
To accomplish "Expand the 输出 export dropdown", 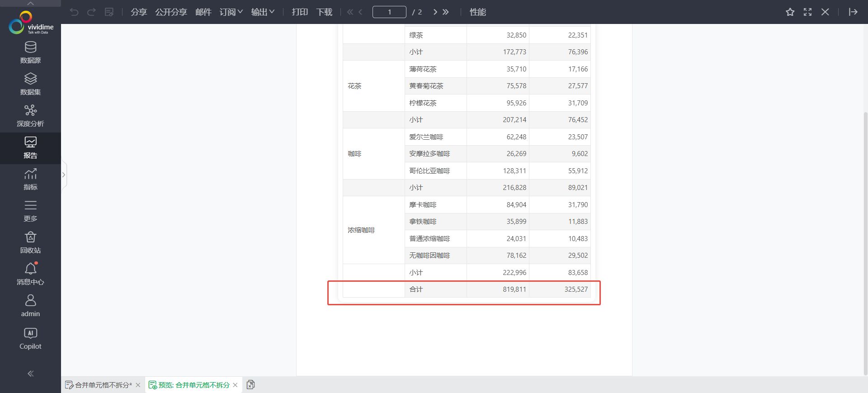I will (263, 12).
